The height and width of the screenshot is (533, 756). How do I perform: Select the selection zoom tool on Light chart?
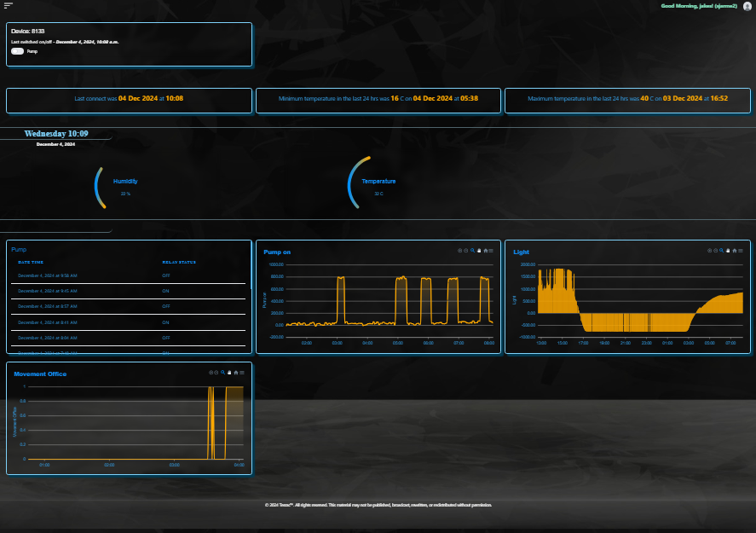tap(722, 251)
